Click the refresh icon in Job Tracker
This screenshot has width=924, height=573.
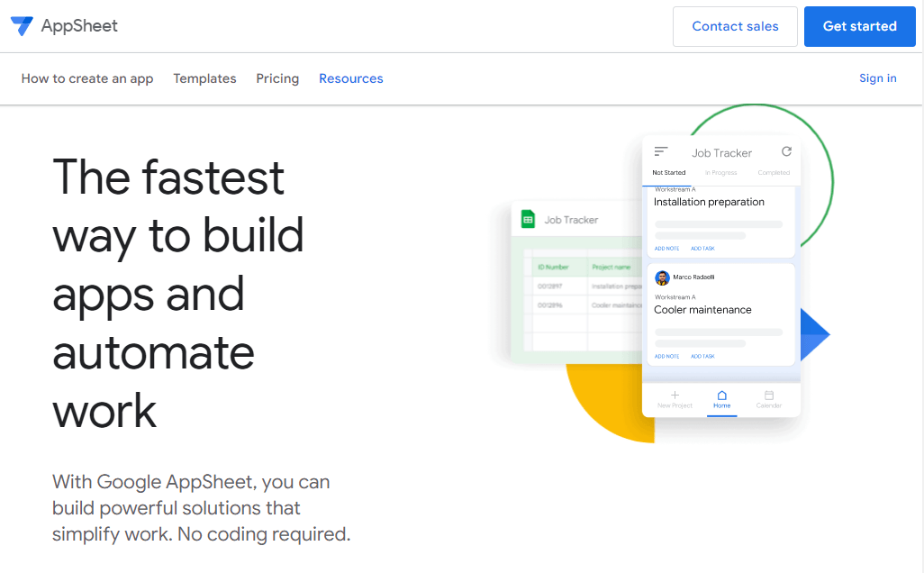[787, 150]
